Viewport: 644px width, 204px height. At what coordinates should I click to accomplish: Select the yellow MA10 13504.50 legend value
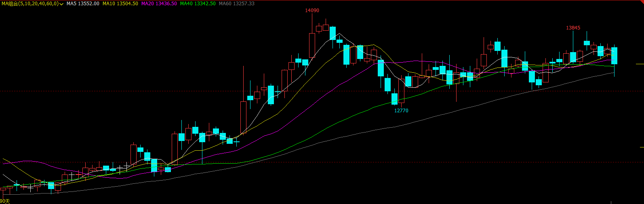coord(120,4)
